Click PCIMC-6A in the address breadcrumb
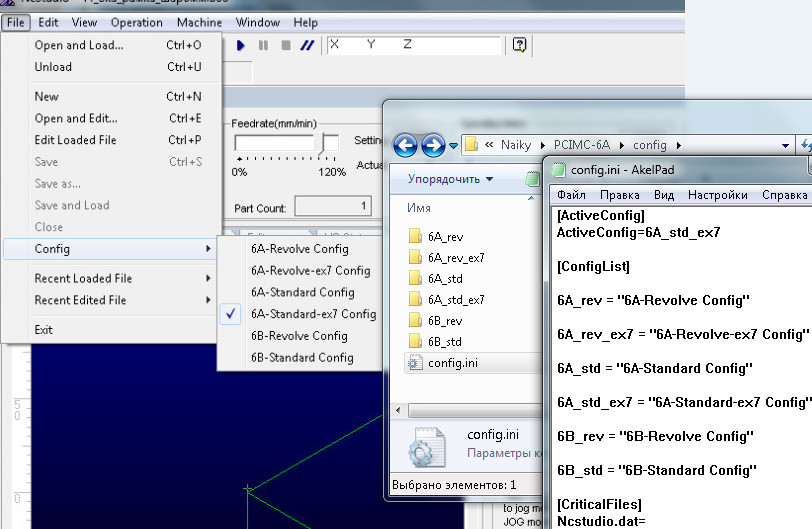The height and width of the screenshot is (529, 812). 582,145
